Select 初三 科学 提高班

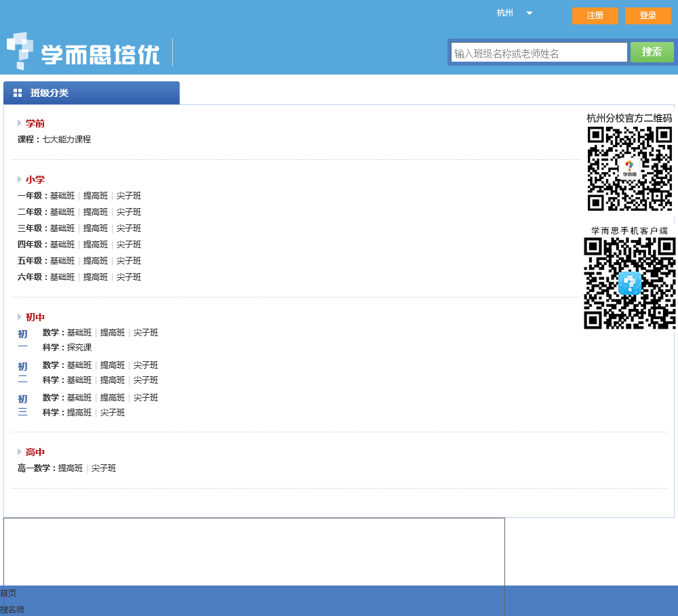click(x=79, y=413)
